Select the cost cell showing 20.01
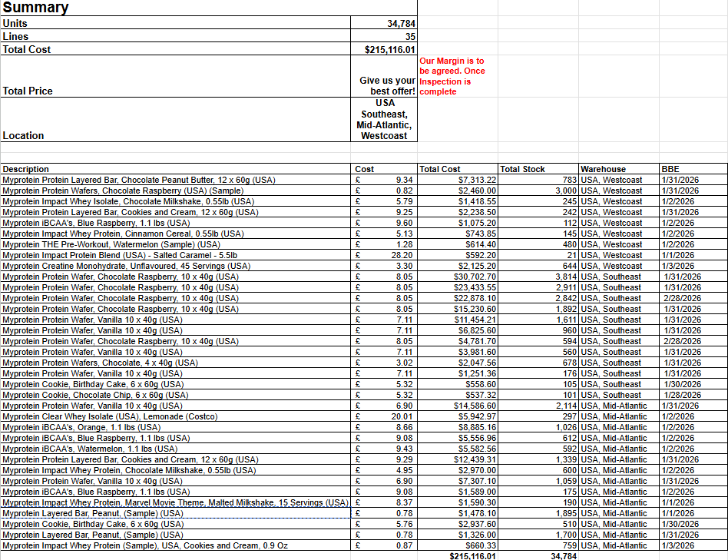 tap(383, 416)
